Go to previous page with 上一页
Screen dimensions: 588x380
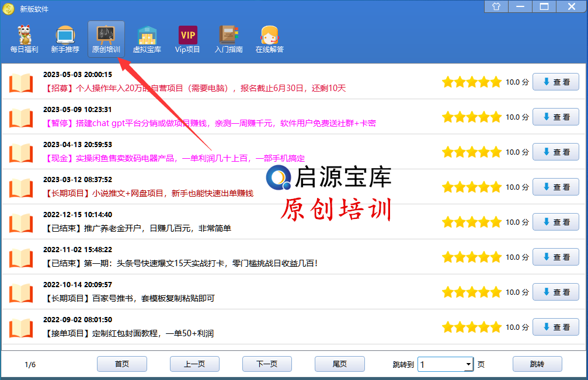tap(194, 364)
